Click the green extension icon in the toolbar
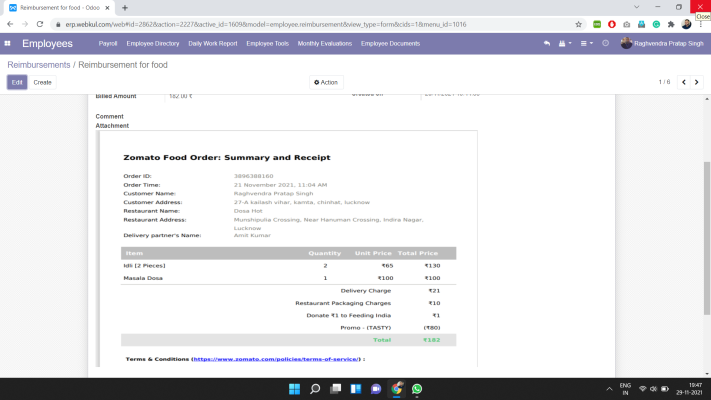Screen dimensions: 711x400 pos(597,24)
